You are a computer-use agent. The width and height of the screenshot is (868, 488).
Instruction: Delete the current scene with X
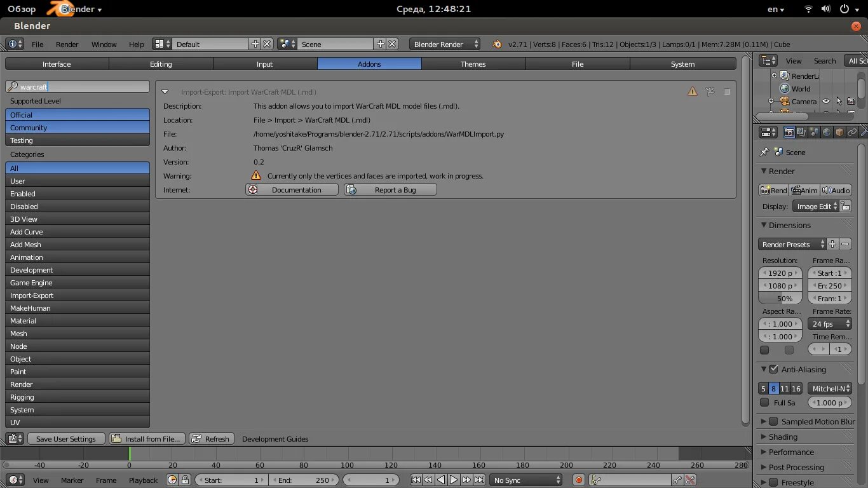(393, 44)
